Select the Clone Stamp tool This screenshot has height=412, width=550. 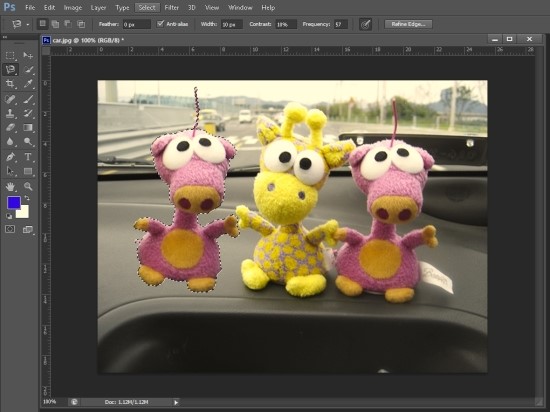pos(10,113)
